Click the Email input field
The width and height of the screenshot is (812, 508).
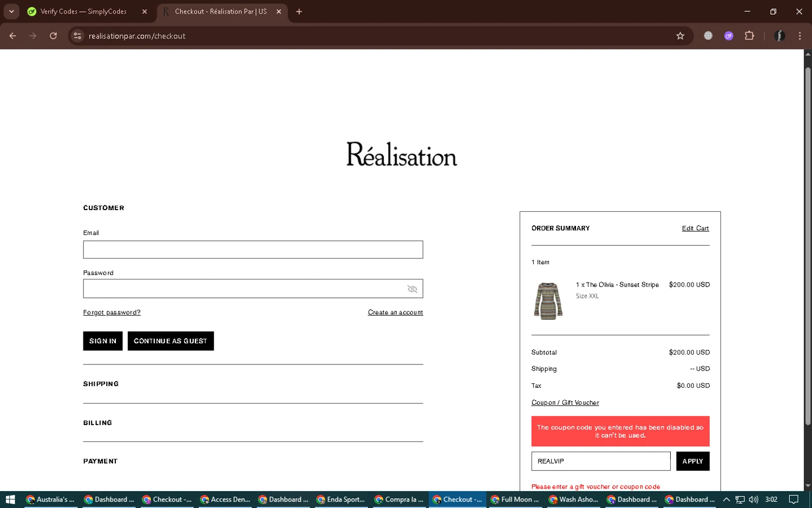[253, 250]
